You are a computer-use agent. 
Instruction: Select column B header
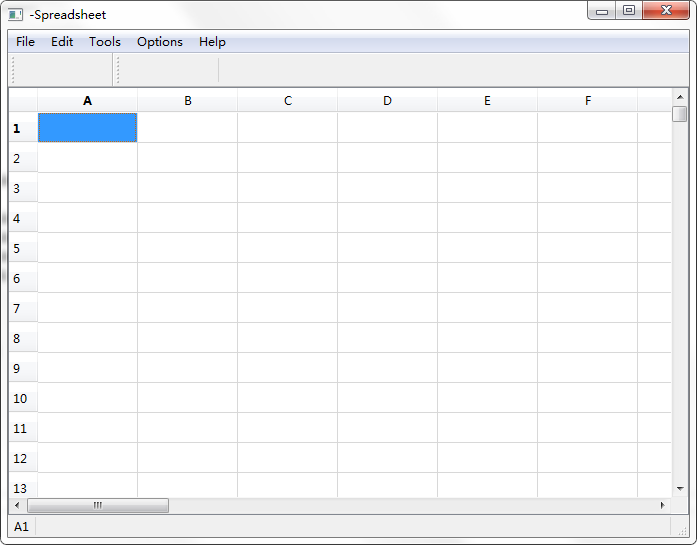[x=188, y=101]
